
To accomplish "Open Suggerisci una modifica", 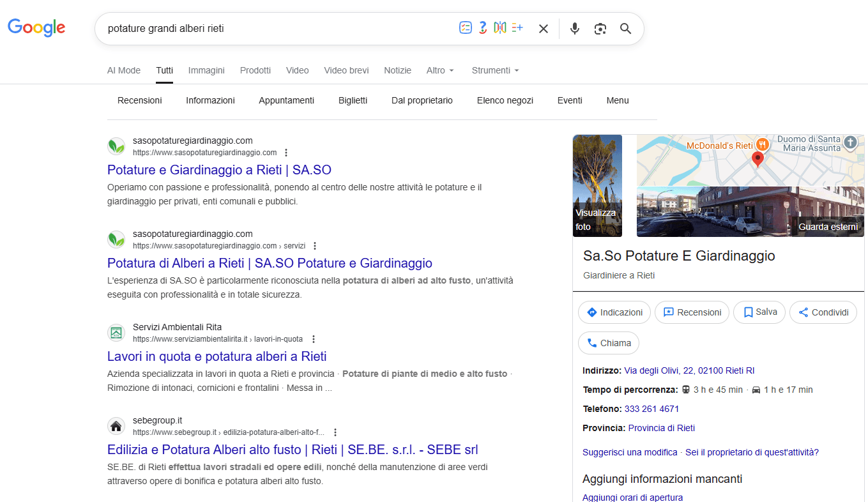I will 630,452.
